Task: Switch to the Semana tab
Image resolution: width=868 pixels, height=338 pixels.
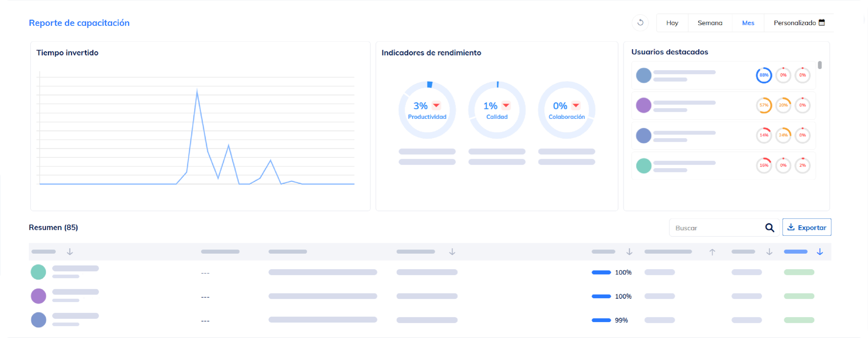Action: pyautogui.click(x=710, y=23)
